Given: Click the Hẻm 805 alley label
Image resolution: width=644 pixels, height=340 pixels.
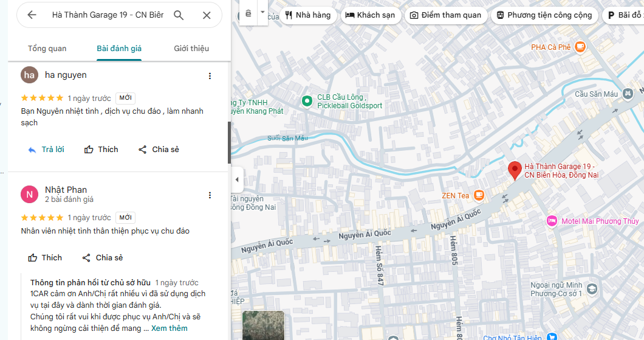Looking at the screenshot, I should (x=453, y=250).
